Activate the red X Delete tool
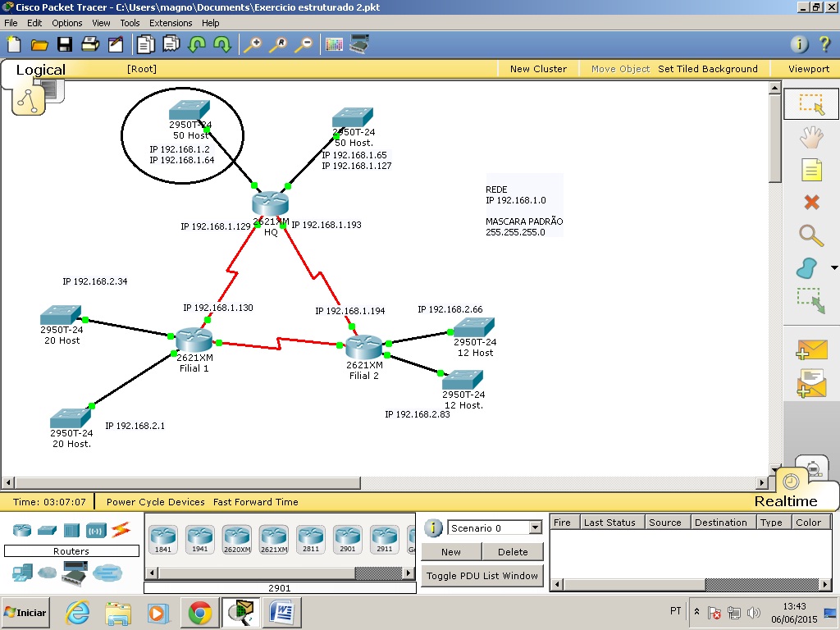840x630 pixels. click(x=811, y=202)
